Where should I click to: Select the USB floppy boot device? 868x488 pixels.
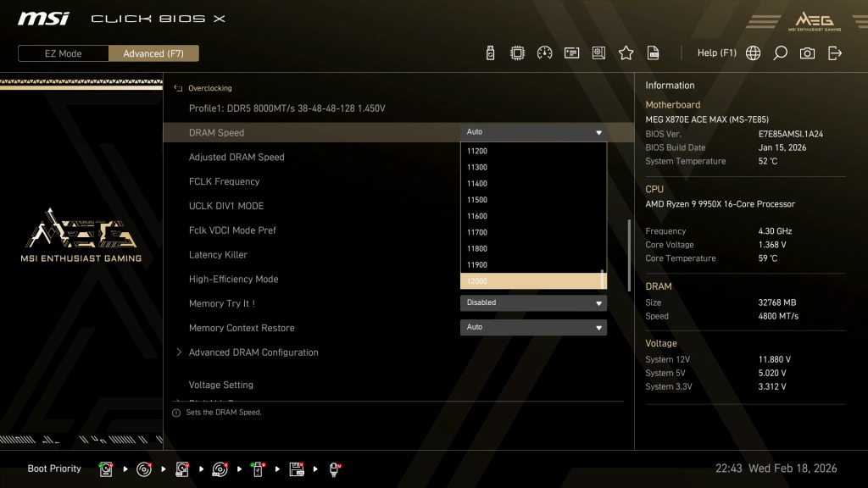tap(296, 469)
